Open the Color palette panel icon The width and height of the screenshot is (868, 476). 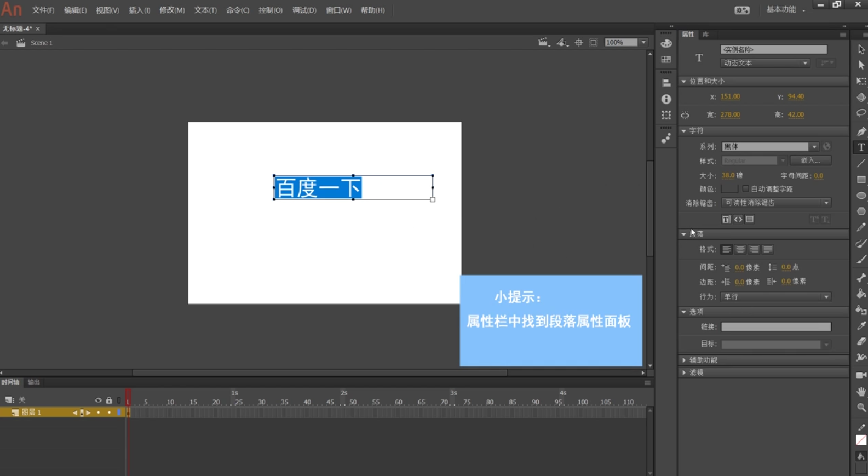[x=666, y=43]
